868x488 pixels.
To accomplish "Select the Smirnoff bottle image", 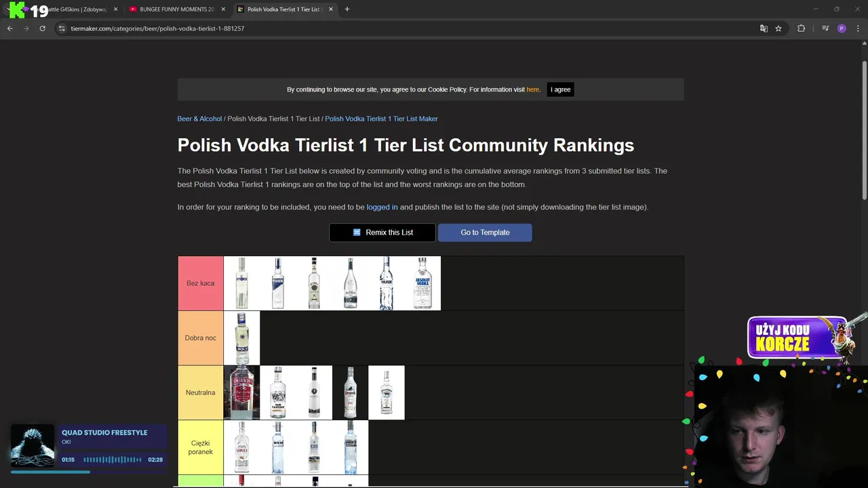I will coord(241,392).
